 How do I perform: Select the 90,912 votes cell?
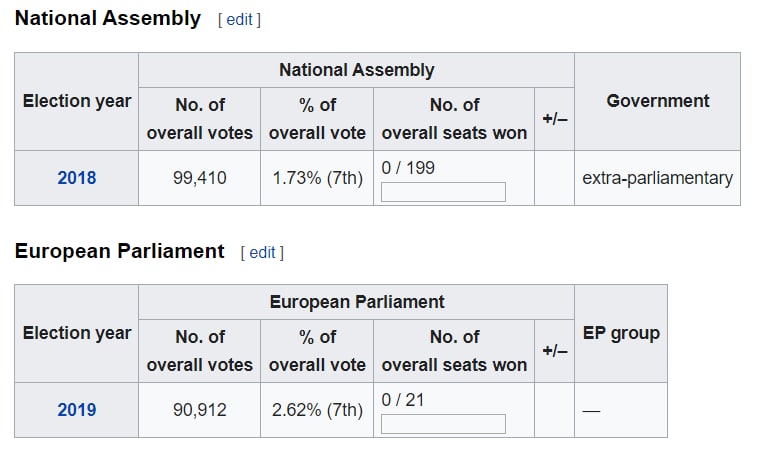tap(199, 410)
